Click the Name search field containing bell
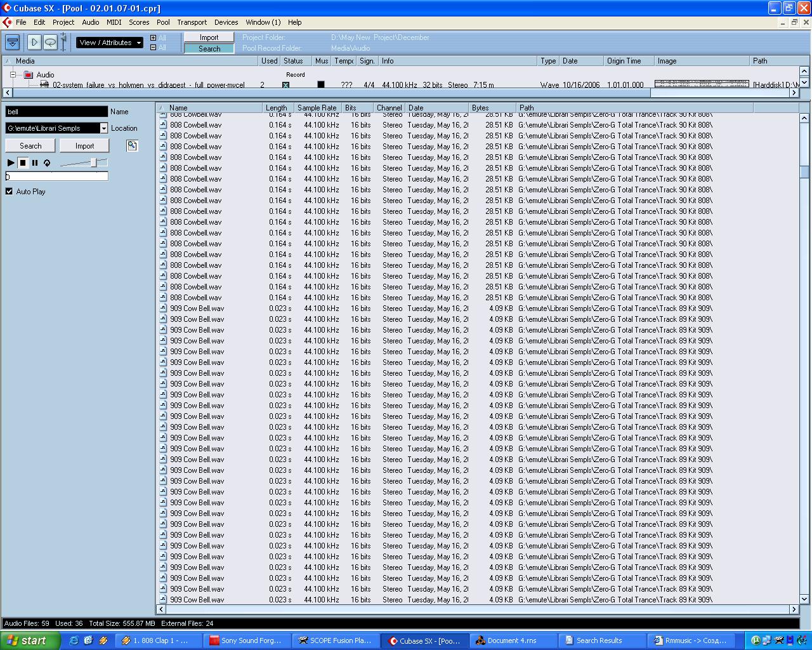The height and width of the screenshot is (650, 812). (x=56, y=112)
